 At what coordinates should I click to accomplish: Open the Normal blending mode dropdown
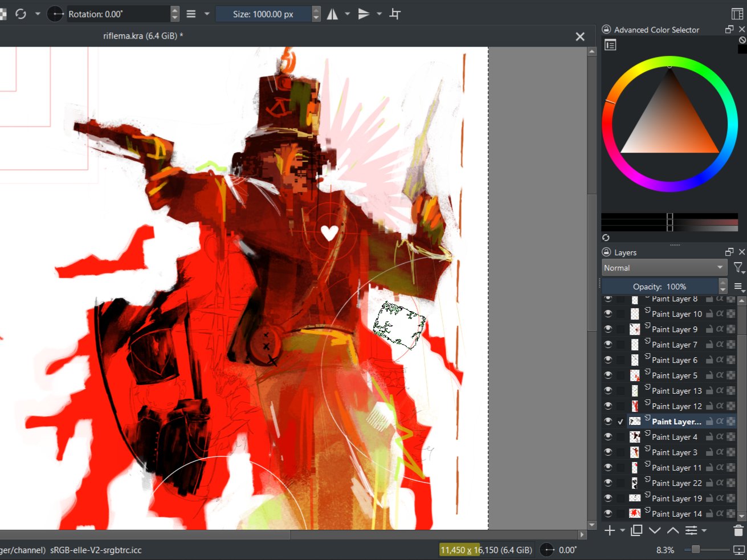(x=664, y=268)
